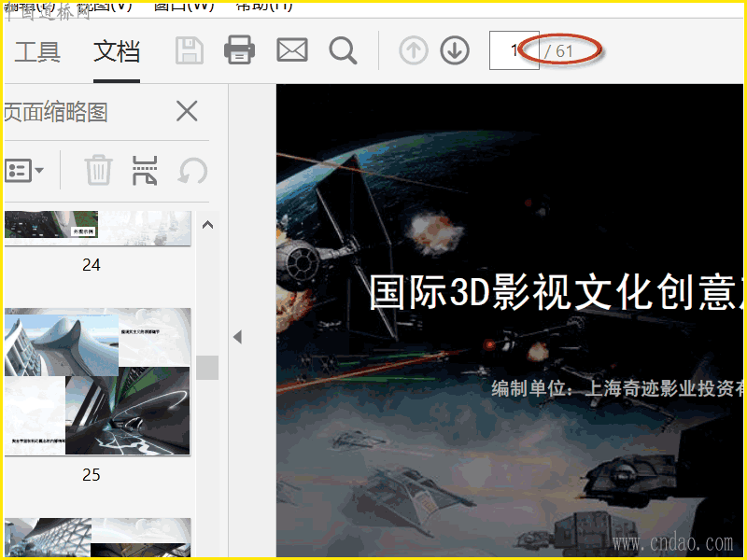Switch to the 文档 tab

click(x=117, y=51)
